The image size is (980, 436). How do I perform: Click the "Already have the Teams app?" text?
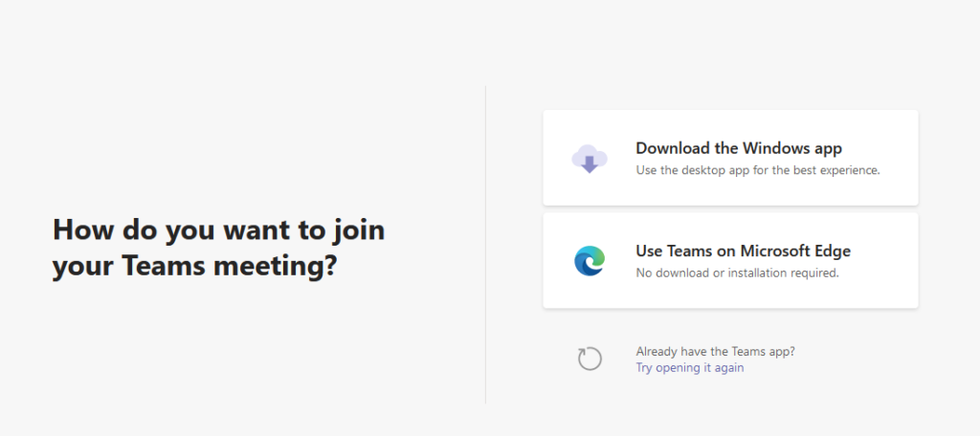coord(715,352)
